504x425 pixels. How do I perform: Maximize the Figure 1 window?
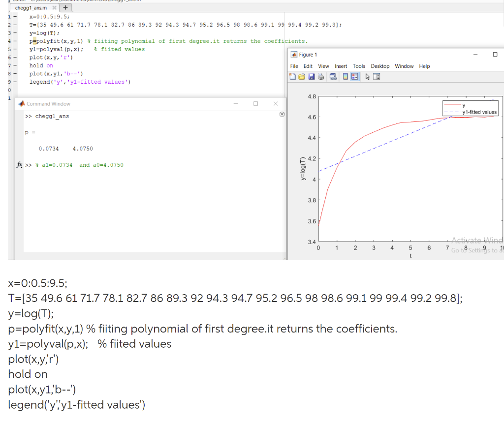click(x=495, y=54)
